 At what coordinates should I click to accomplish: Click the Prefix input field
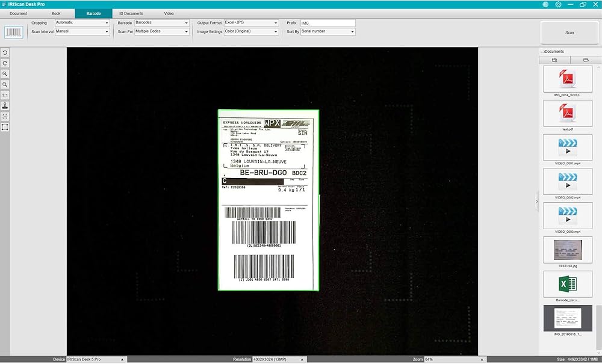327,23
